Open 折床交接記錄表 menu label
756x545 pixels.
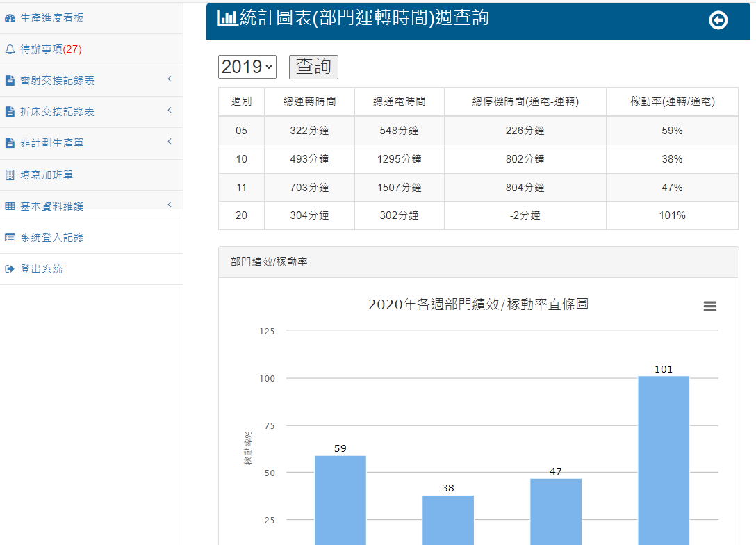[x=58, y=112]
